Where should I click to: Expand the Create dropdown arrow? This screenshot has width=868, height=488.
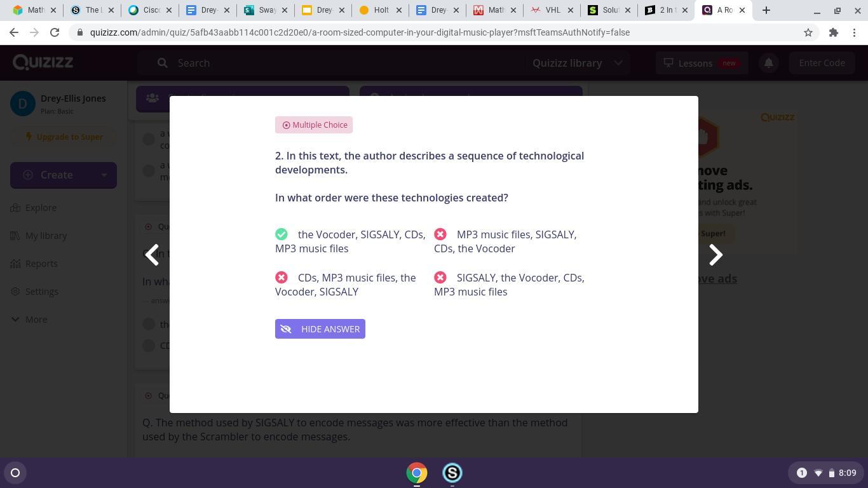point(104,175)
